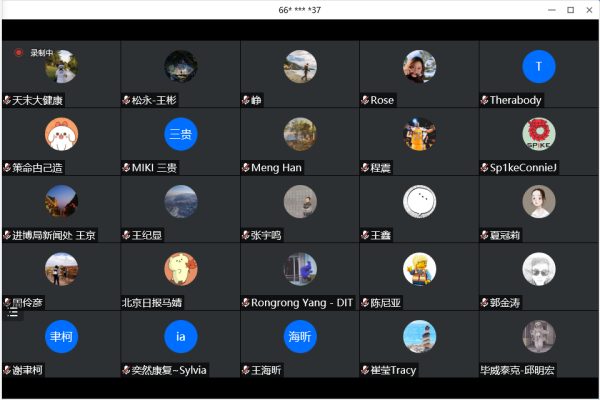Click muted mic icon for Rongrong Yang
The height and width of the screenshot is (400, 600).
(x=245, y=303)
